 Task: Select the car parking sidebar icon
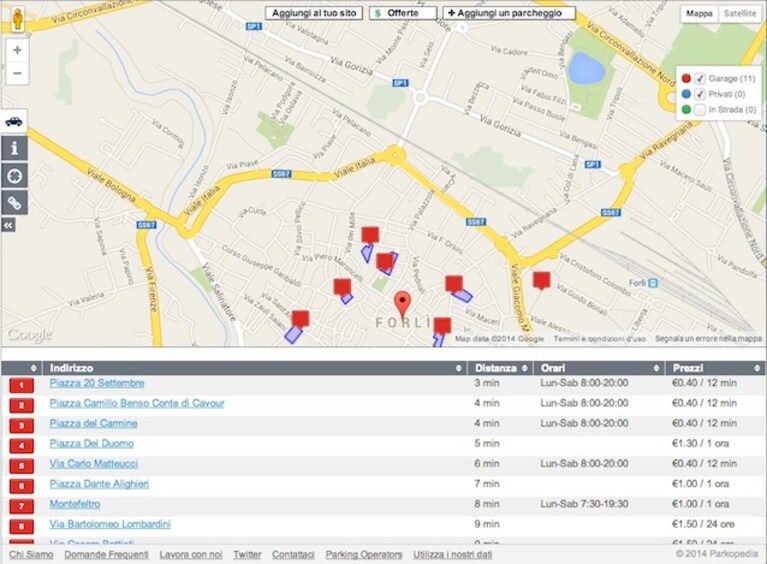[14, 121]
